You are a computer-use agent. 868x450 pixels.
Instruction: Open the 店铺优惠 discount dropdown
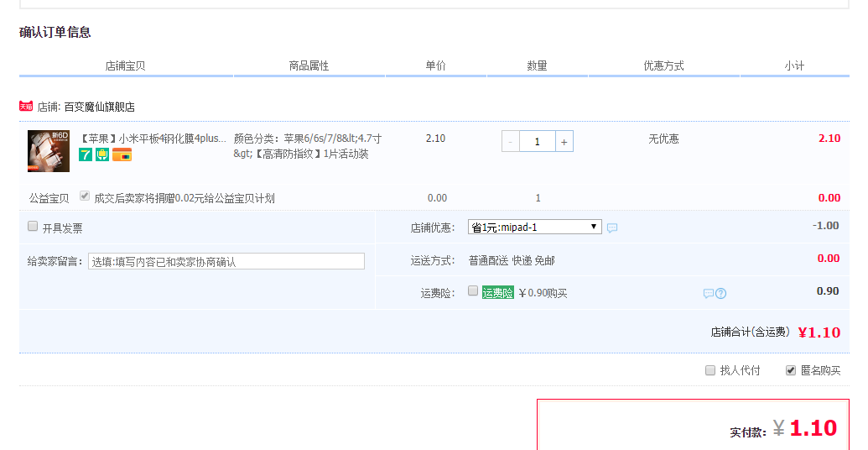coord(534,227)
